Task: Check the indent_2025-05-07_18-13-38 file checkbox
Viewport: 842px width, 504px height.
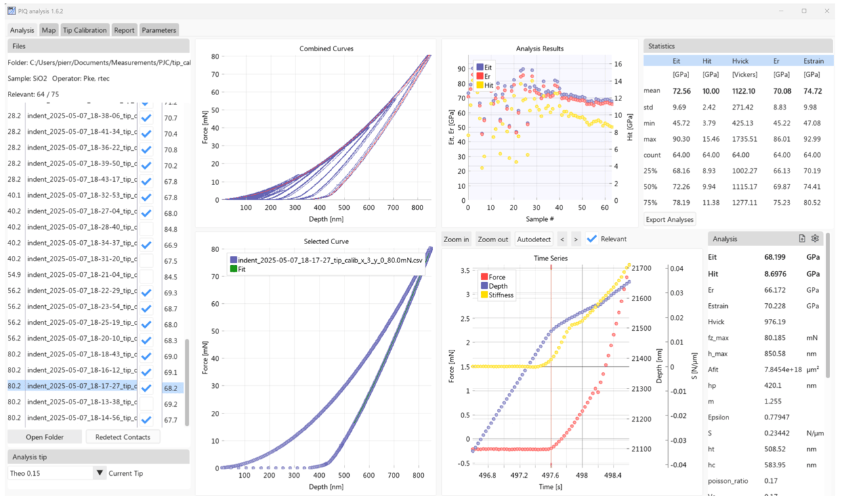Action: (146, 404)
